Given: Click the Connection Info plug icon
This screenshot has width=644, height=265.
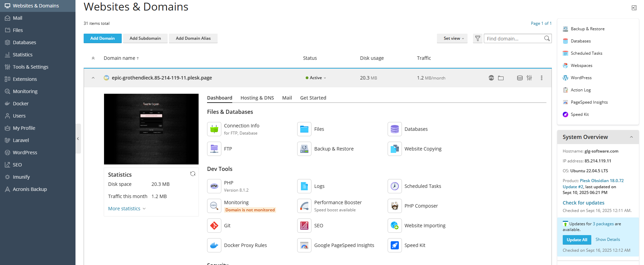Looking at the screenshot, I should [x=214, y=129].
